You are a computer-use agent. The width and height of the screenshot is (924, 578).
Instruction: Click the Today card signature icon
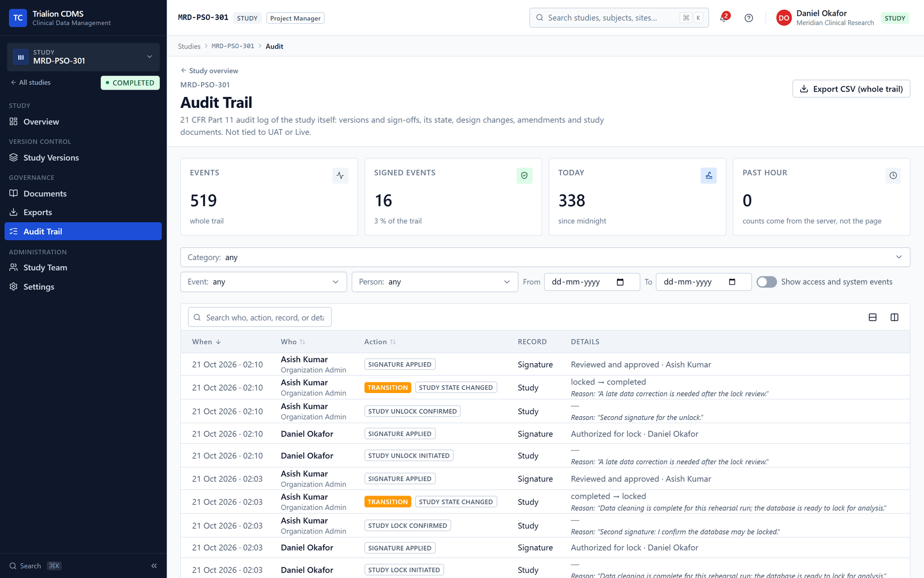[708, 175]
